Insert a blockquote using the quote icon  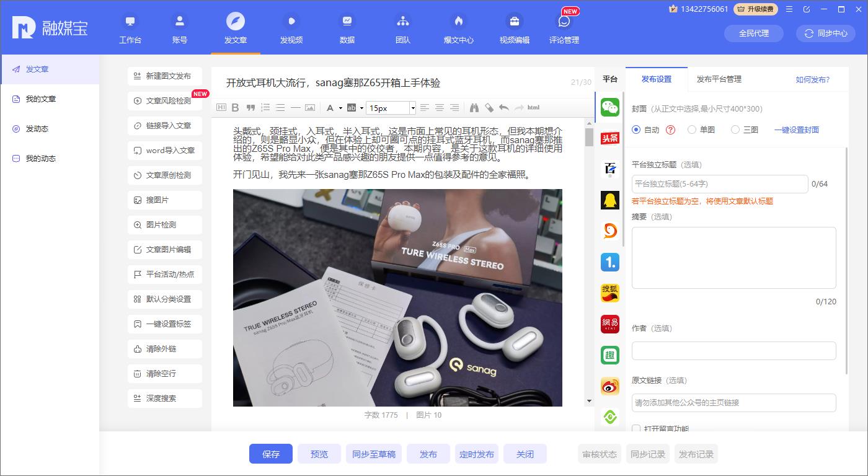point(250,108)
